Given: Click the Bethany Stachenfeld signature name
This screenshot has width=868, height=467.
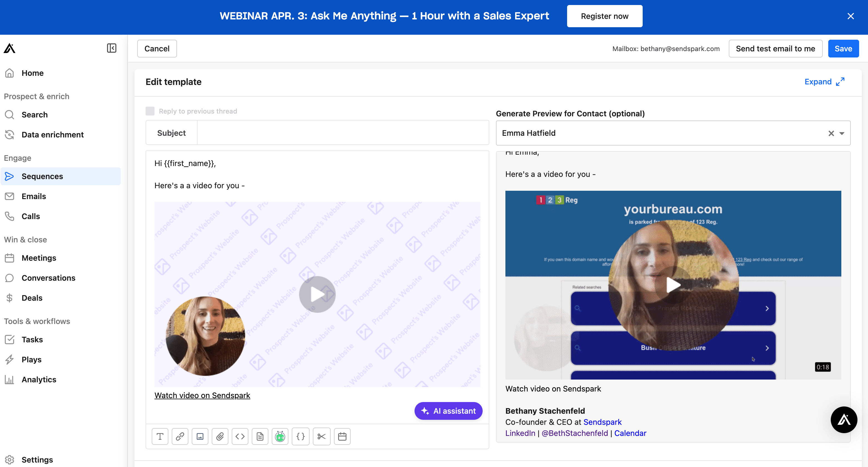Looking at the screenshot, I should tap(545, 411).
